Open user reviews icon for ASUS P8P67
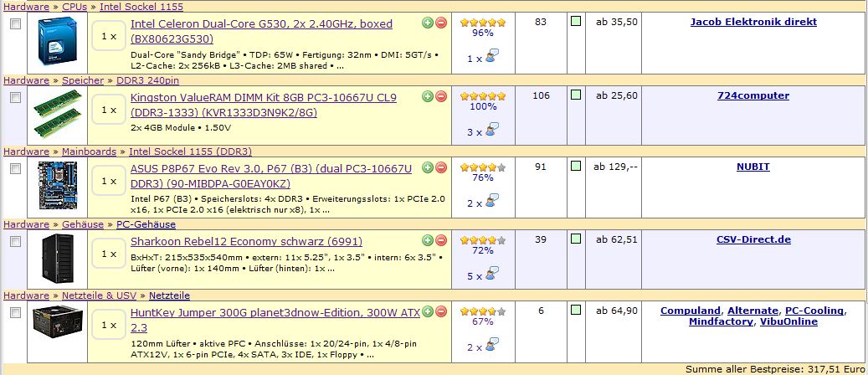The height and width of the screenshot is (375, 868). pos(492,201)
